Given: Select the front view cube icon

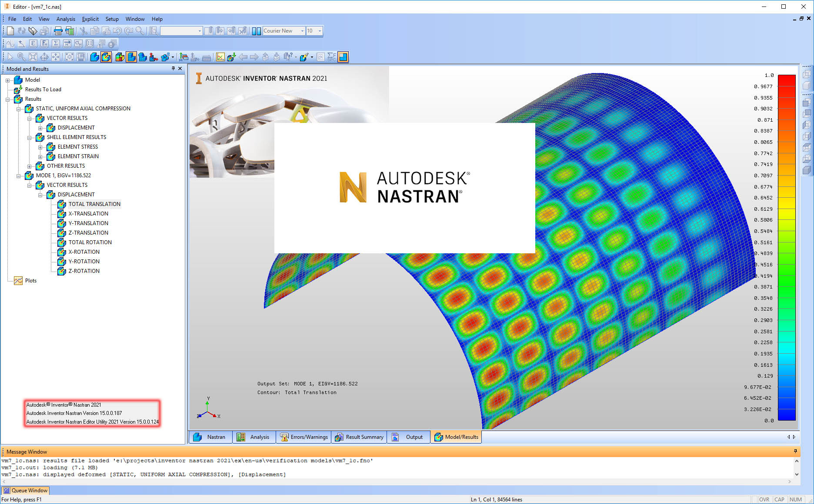Looking at the screenshot, I should (x=807, y=102).
